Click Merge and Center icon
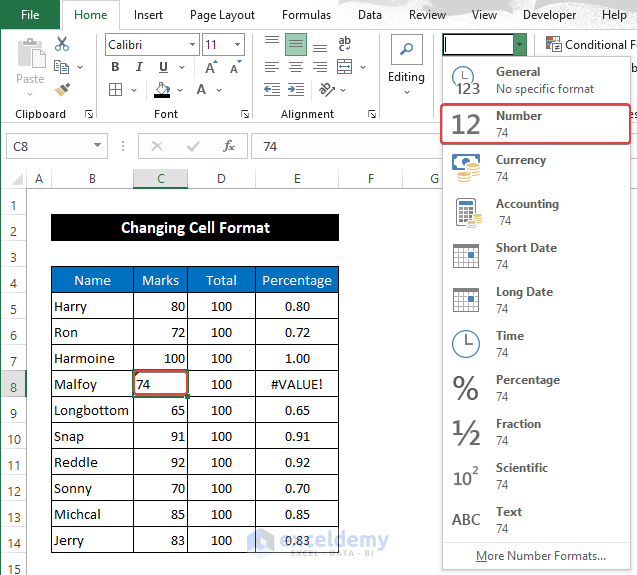Image resolution: width=637 pixels, height=575 pixels. click(x=344, y=67)
